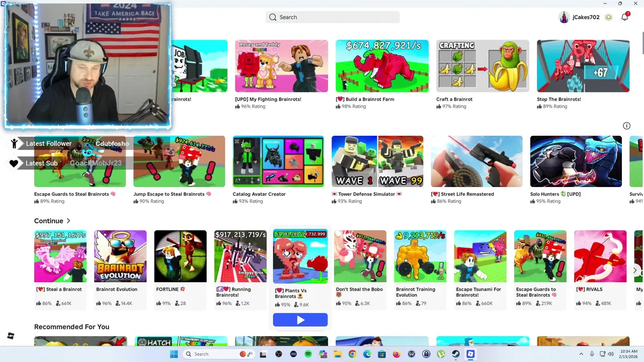Viewport: 644px width, 362px height.
Task: Open network status tray icon
Action: 602,354
